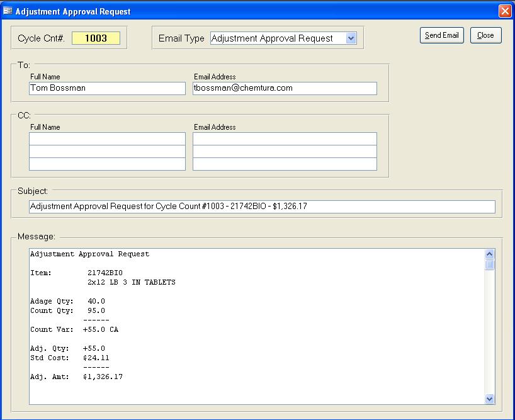Click the Adj. Amt value '$1,326.17'
The width and height of the screenshot is (515, 420).
click(x=103, y=377)
